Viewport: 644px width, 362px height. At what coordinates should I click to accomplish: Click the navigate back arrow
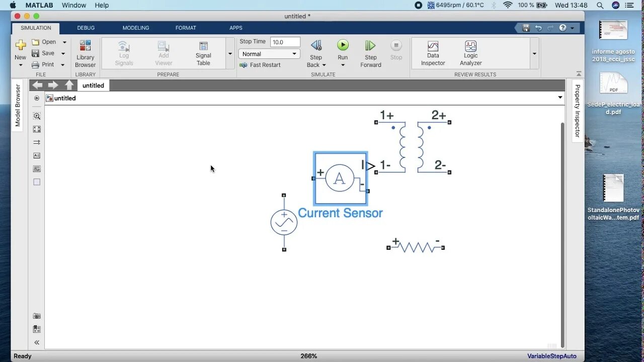point(37,85)
